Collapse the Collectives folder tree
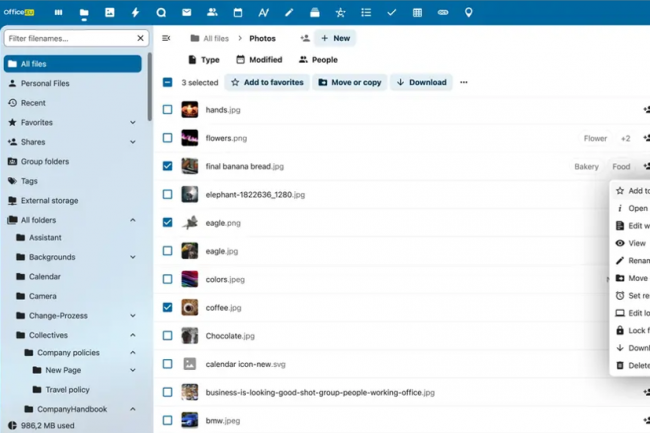 [x=133, y=335]
